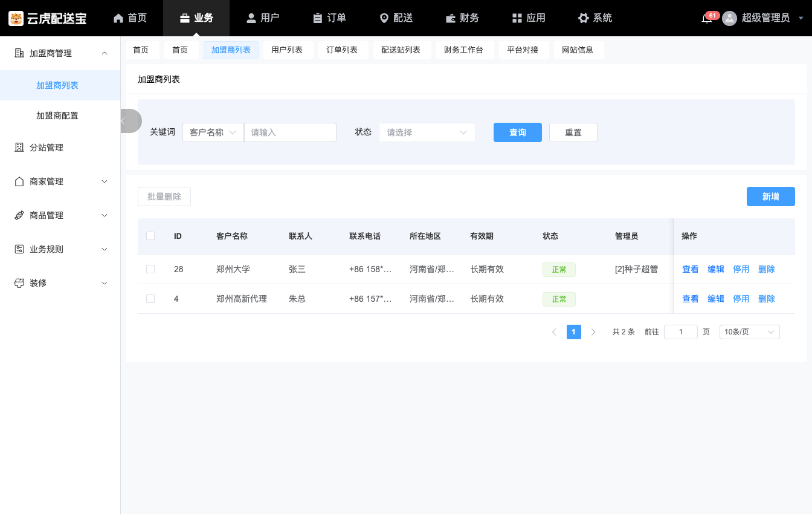
Task: Click the 超级管理员 user avatar
Action: (730, 18)
